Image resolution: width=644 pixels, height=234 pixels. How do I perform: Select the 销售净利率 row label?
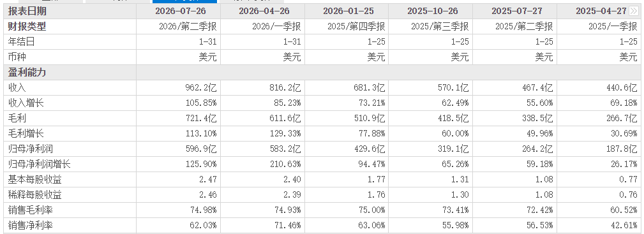31,225
